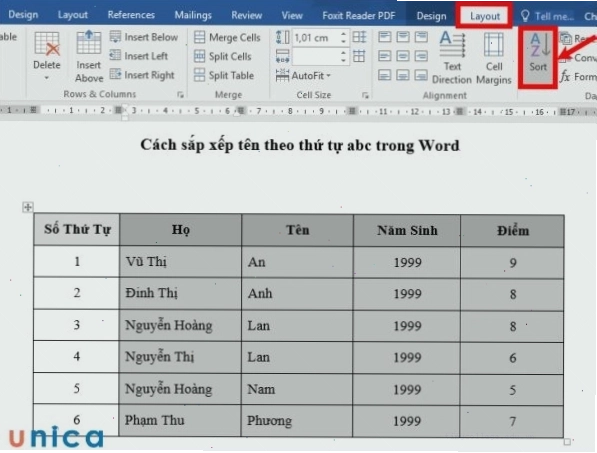Select Align Top Left icon

point(385,37)
